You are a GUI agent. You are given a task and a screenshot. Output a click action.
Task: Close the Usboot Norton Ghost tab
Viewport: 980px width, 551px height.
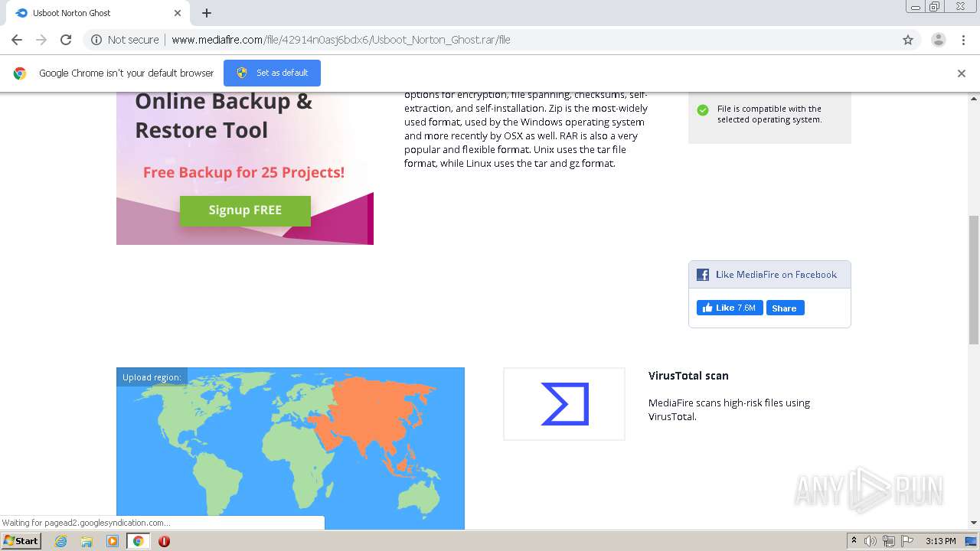[178, 13]
